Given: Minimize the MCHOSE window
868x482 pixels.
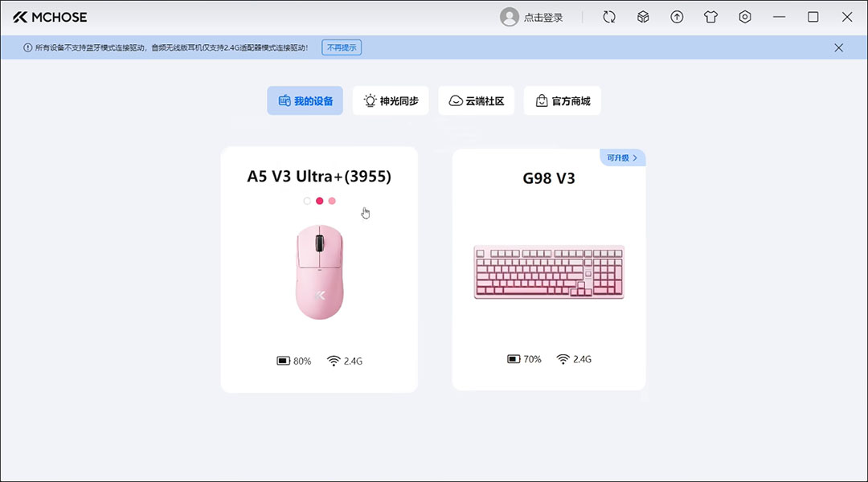Looking at the screenshot, I should click(x=780, y=17).
